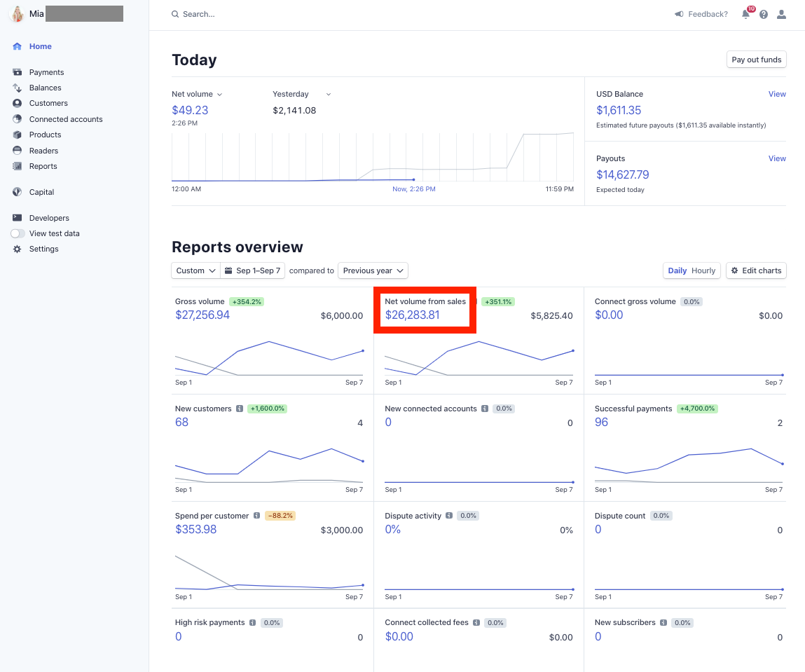805x672 pixels.
Task: Click the Search input field
Action: click(280, 14)
